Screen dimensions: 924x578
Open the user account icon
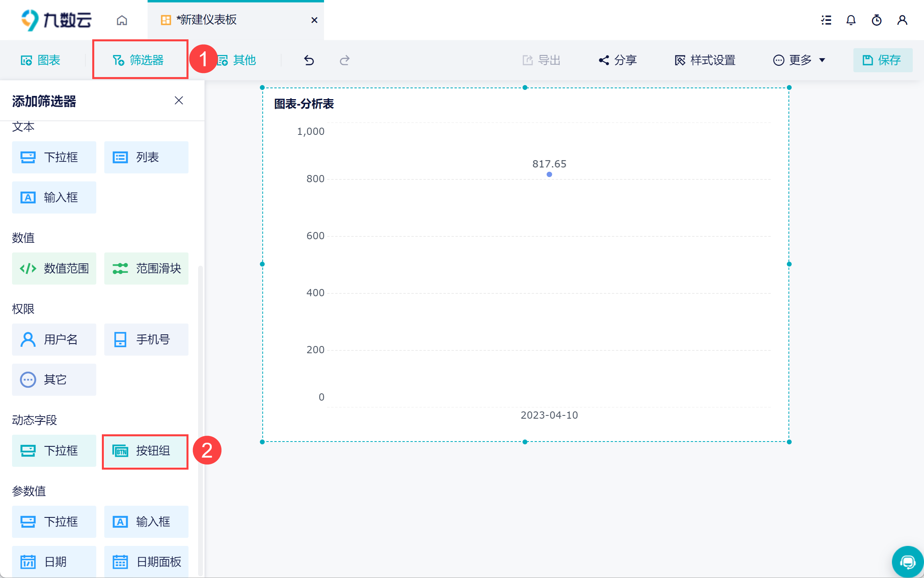tap(902, 20)
